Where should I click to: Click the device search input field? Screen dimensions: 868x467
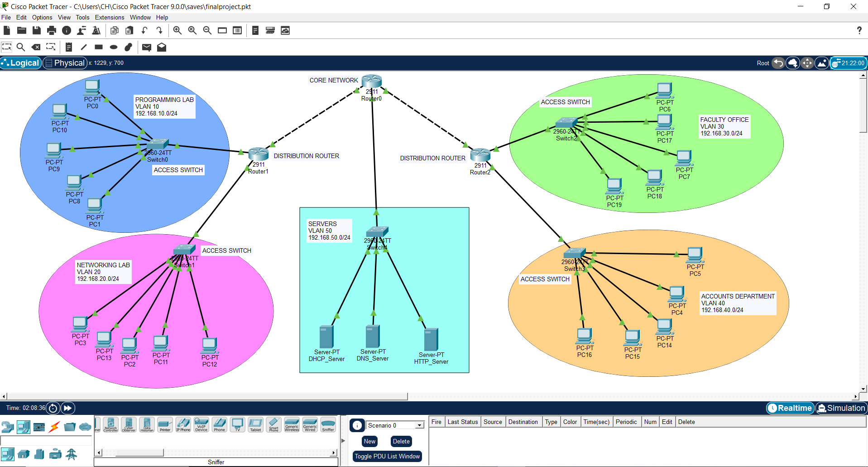coord(47,441)
